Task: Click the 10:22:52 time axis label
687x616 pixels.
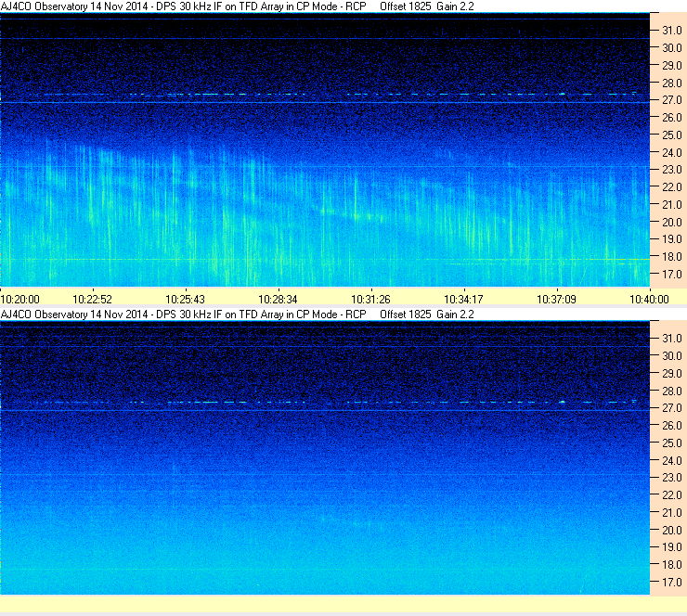Action: (x=93, y=300)
